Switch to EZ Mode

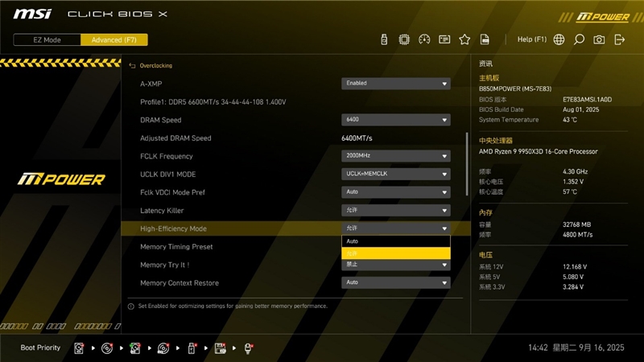point(47,39)
